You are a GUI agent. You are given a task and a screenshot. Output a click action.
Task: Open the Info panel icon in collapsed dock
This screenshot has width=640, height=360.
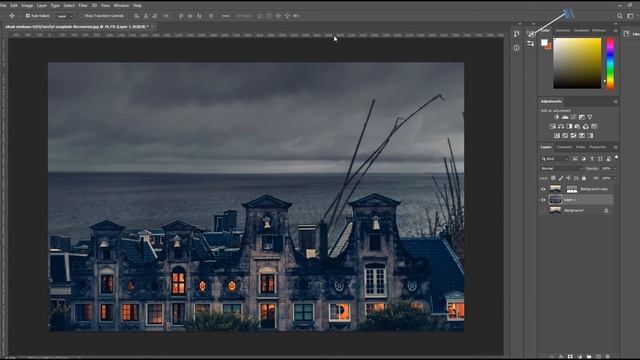(516, 48)
